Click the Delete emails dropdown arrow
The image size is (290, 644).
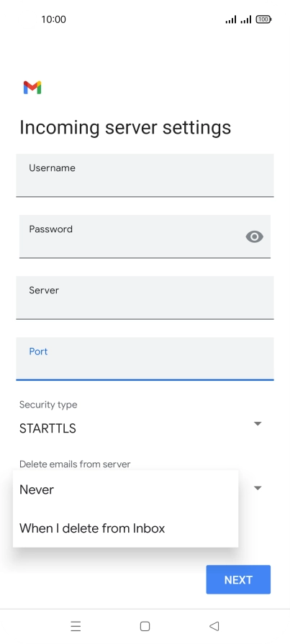258,488
